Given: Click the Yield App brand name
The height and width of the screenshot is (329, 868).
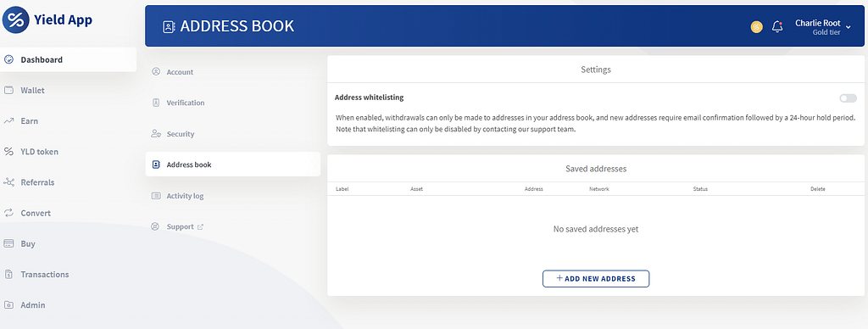Looking at the screenshot, I should (x=63, y=20).
